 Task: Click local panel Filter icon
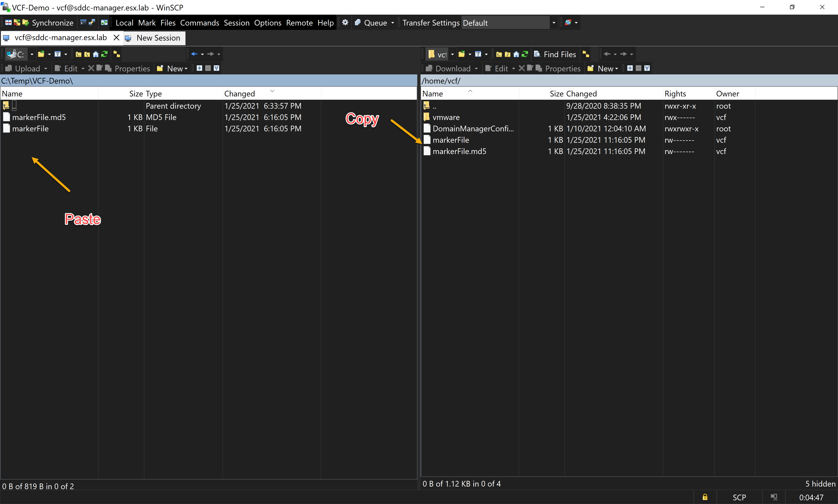[58, 54]
